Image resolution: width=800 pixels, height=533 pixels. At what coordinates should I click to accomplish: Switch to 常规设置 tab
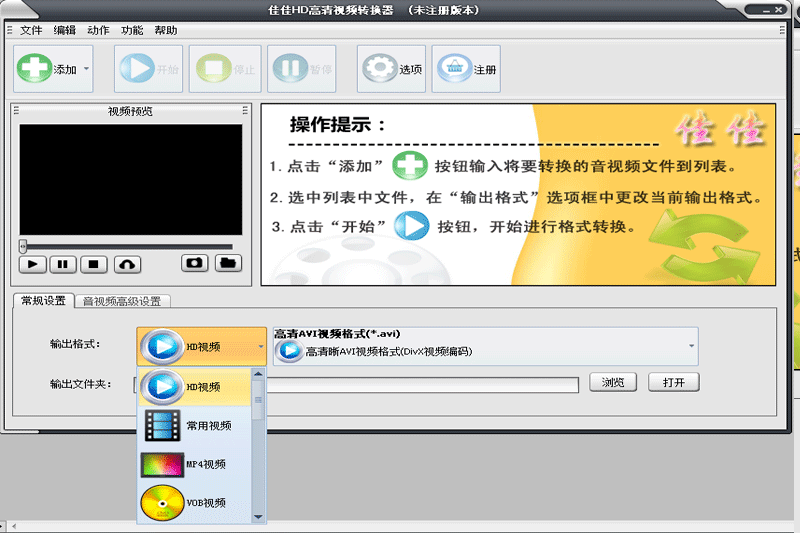click(44, 301)
